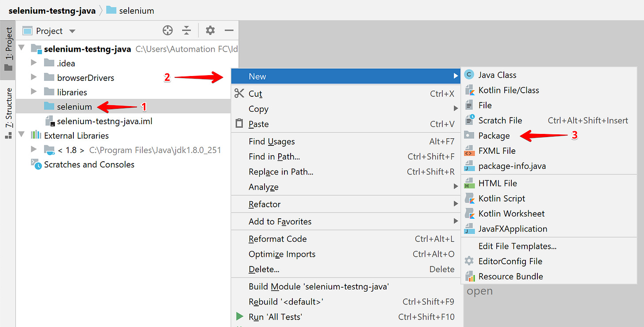Open Edit File Templates...
Screen dimensions: 644x327
point(549,246)
